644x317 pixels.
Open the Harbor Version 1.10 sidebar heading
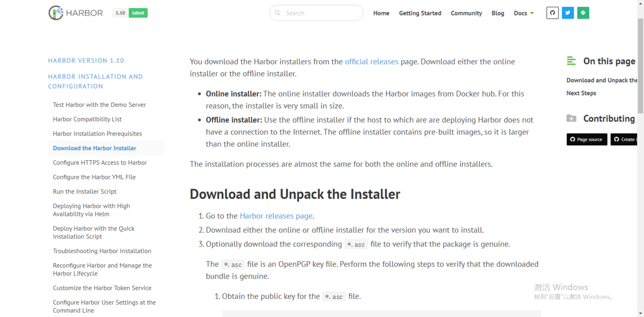point(86,61)
